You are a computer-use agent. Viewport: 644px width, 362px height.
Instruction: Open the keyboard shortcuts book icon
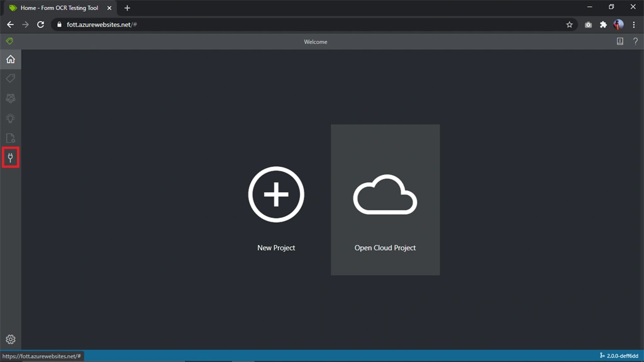(619, 41)
